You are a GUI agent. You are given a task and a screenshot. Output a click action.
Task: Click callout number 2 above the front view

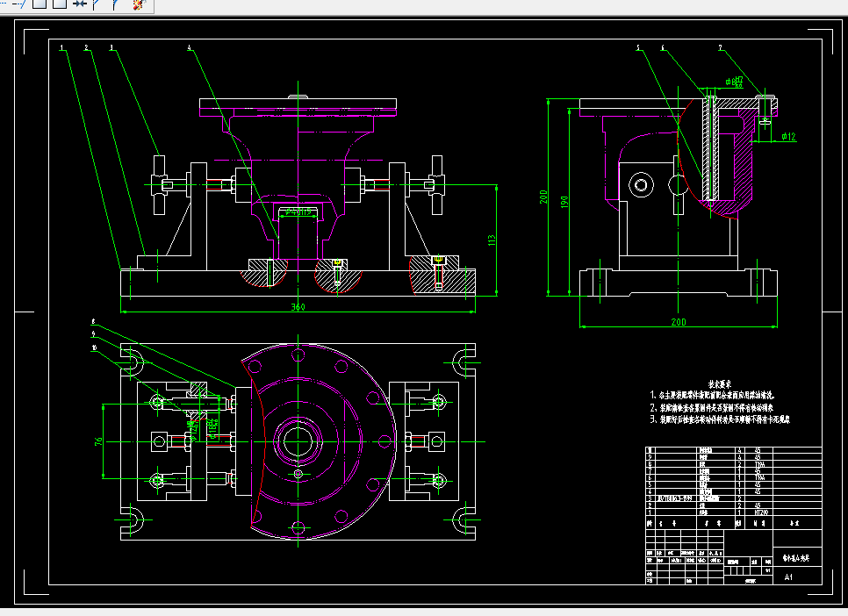point(86,47)
